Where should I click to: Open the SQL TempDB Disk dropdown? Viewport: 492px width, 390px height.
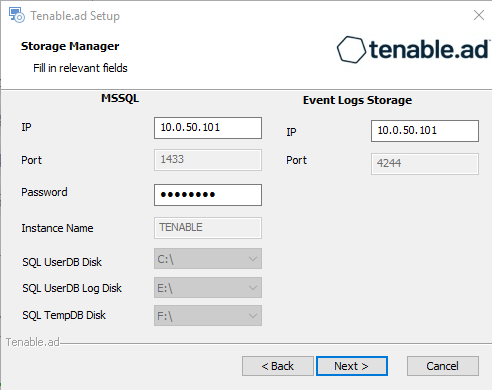click(208, 315)
